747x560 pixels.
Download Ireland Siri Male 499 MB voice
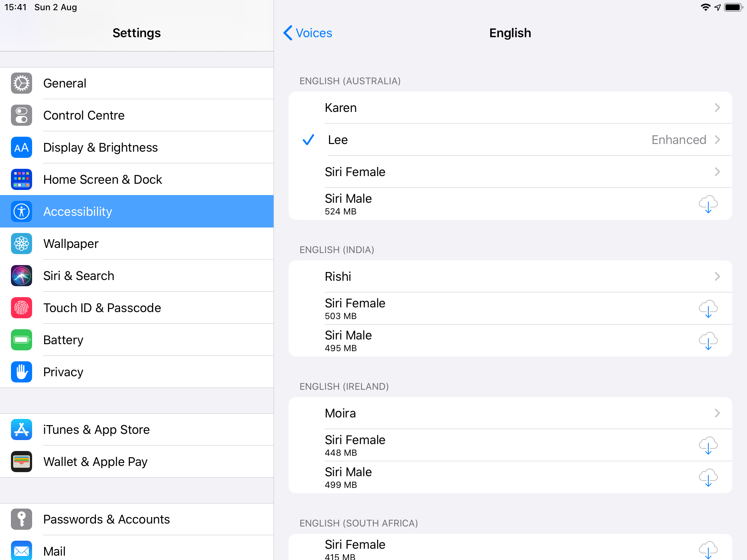[x=708, y=477]
